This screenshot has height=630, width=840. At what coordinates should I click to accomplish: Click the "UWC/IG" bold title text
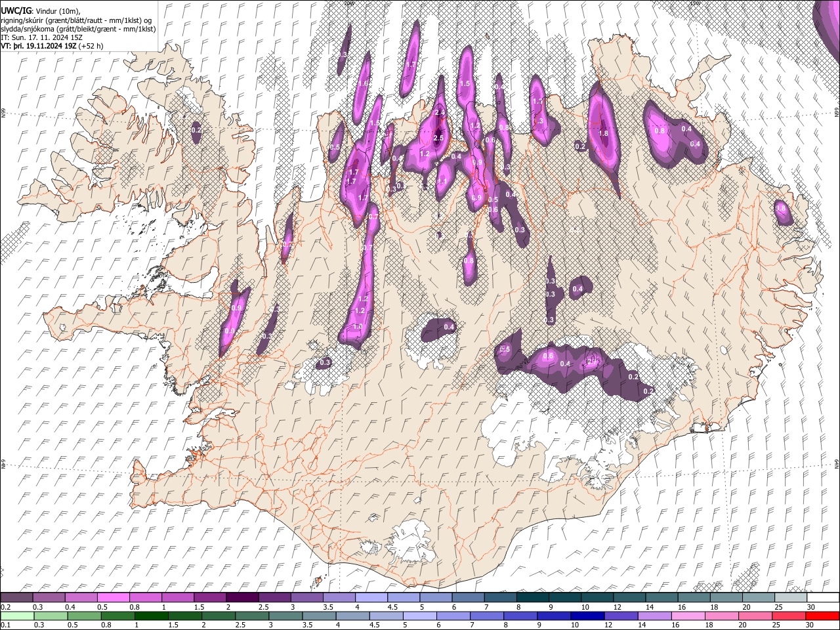click(16, 10)
